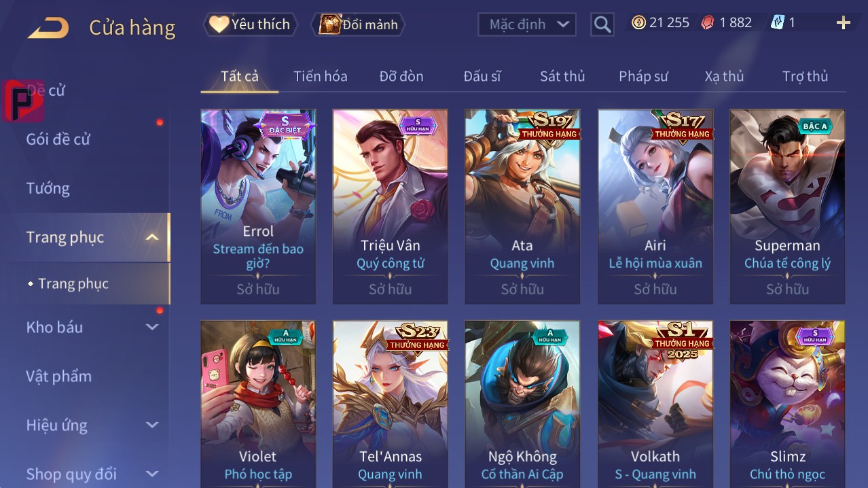Select the Errol skin card
This screenshot has height=488, width=868.
[x=258, y=207]
